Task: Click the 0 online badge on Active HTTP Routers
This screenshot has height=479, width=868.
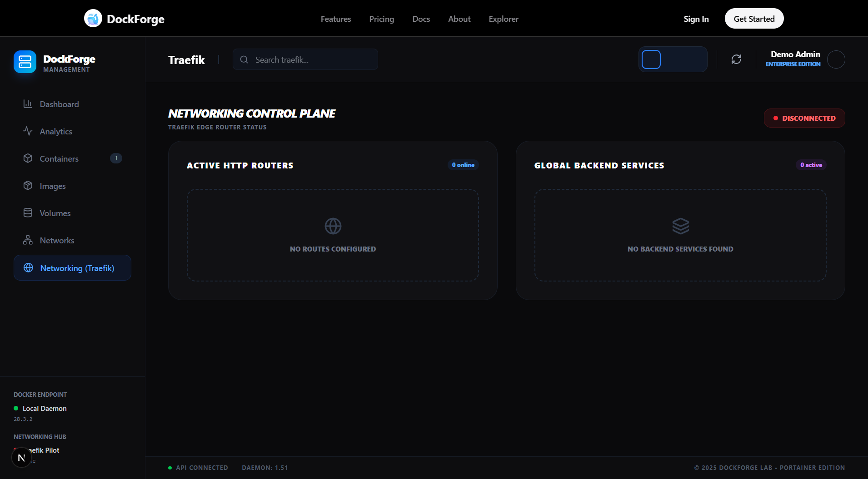Action: [463, 165]
